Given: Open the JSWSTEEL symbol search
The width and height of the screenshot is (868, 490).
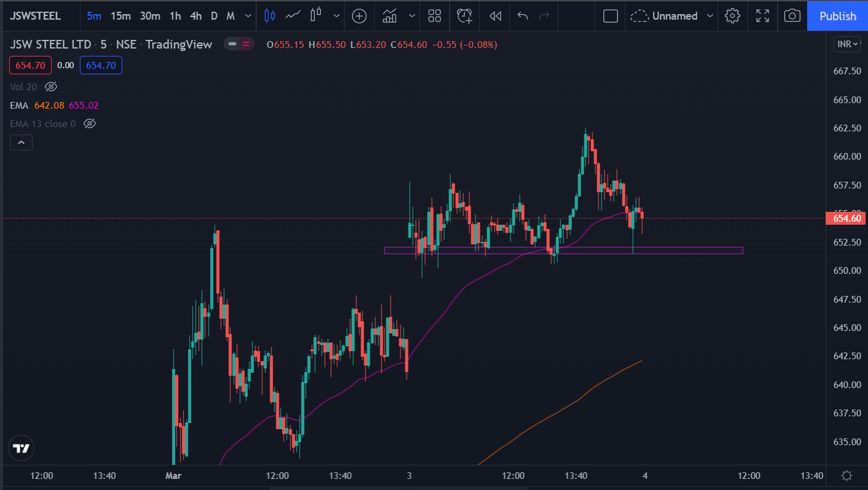Looking at the screenshot, I should coord(35,16).
